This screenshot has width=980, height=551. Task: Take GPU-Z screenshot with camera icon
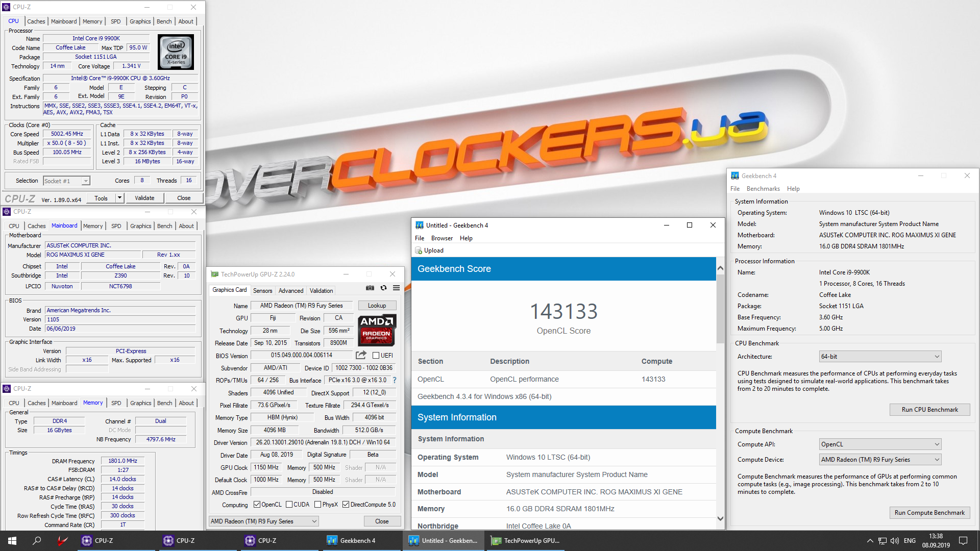click(370, 288)
